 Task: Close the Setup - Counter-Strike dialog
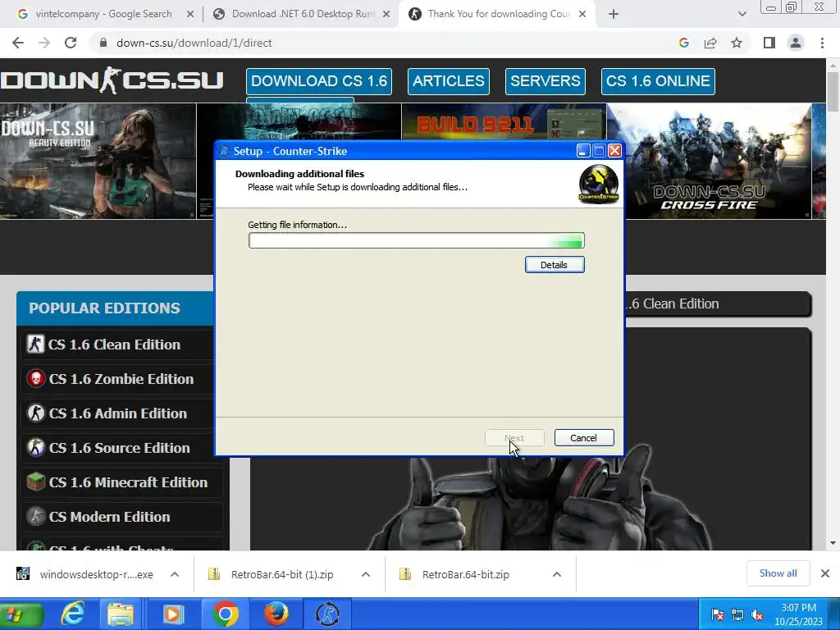pyautogui.click(x=615, y=151)
